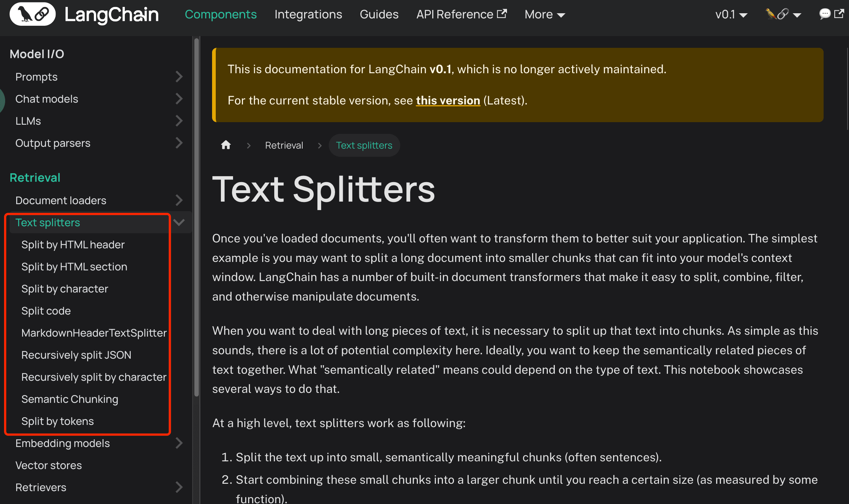The width and height of the screenshot is (849, 504).
Task: Open the Integrations nav tab
Action: tap(308, 14)
